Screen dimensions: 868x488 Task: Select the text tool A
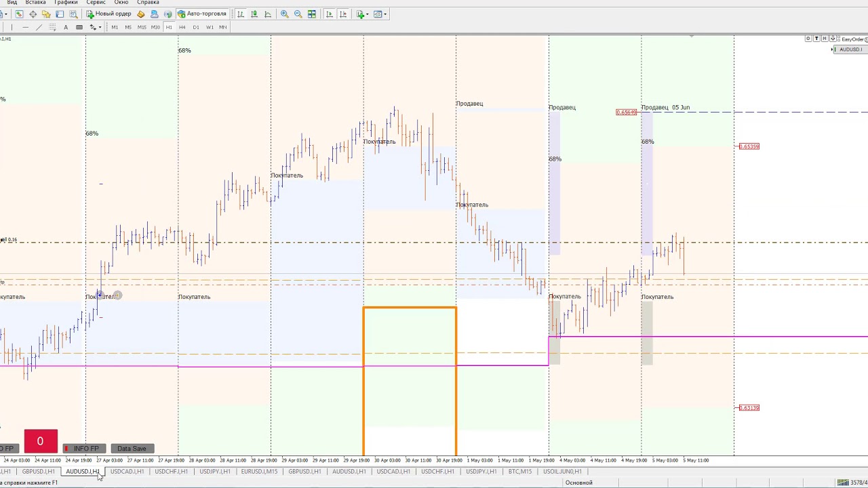tap(66, 27)
